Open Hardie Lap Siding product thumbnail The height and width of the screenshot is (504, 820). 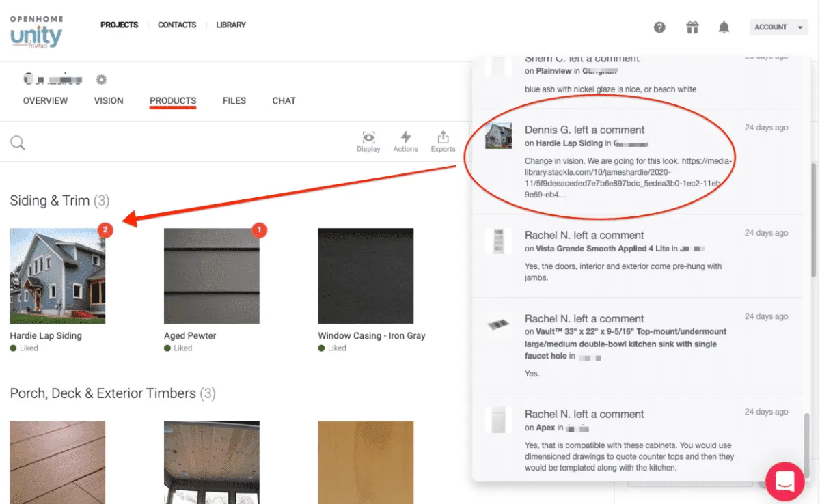pyautogui.click(x=57, y=276)
